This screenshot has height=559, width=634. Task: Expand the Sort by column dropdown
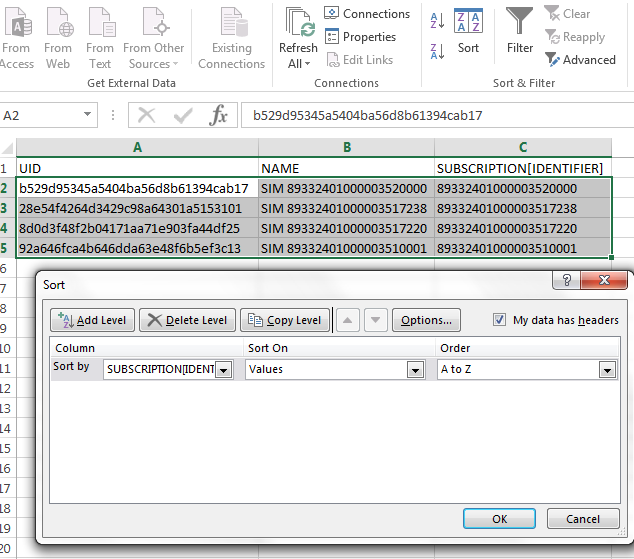coord(224,370)
